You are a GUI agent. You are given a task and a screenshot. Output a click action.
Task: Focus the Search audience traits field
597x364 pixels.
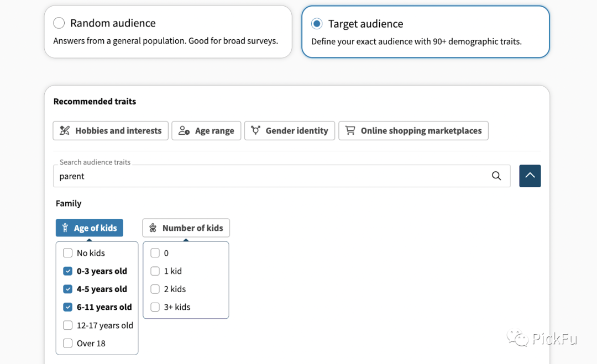pos(271,176)
